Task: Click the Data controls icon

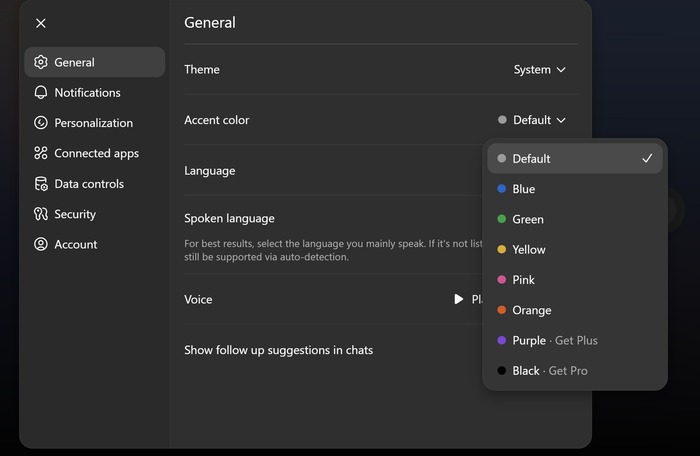Action: 41,184
